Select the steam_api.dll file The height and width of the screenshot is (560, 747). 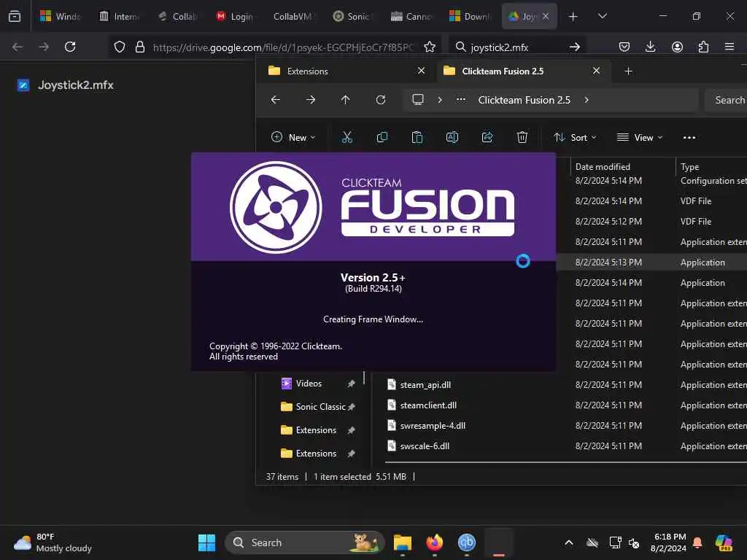click(425, 385)
